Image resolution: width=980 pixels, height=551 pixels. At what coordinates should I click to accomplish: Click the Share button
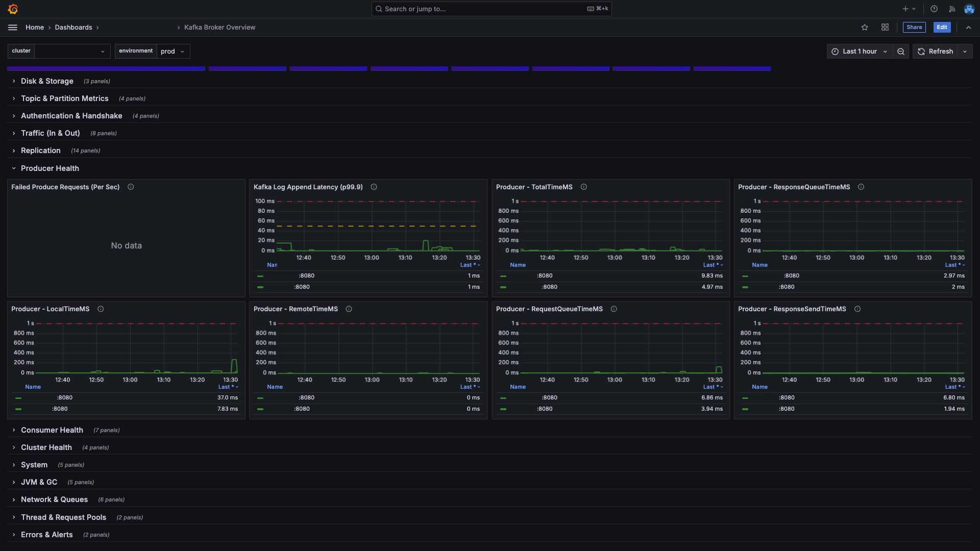tap(914, 28)
